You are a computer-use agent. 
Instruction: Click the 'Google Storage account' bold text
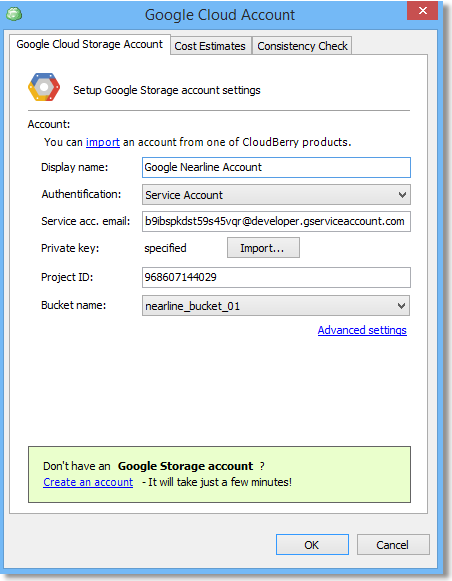coord(185,466)
